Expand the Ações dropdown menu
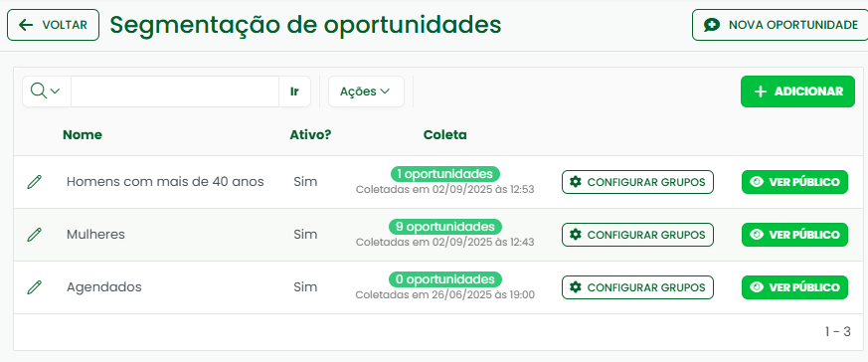Screen dimensions: 868x362 point(366,91)
